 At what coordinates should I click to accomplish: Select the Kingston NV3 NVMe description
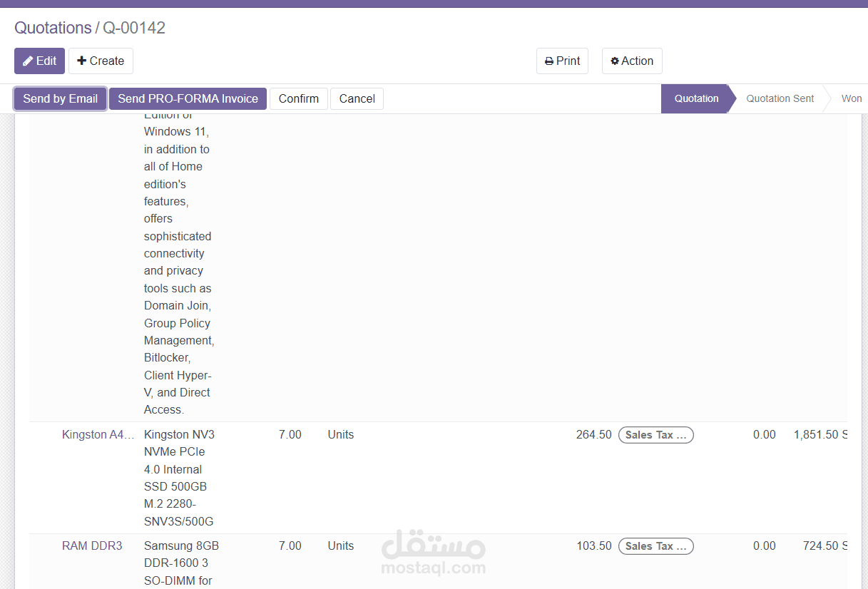179,478
